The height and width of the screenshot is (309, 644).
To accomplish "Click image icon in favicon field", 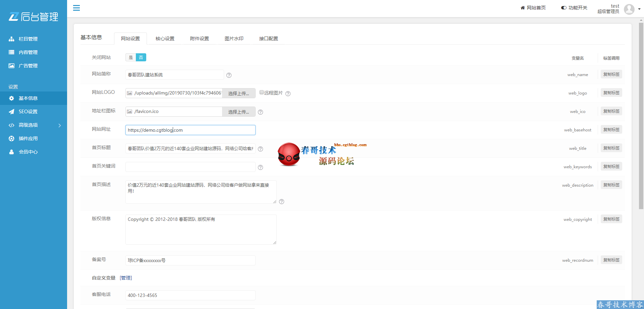I will tap(129, 112).
